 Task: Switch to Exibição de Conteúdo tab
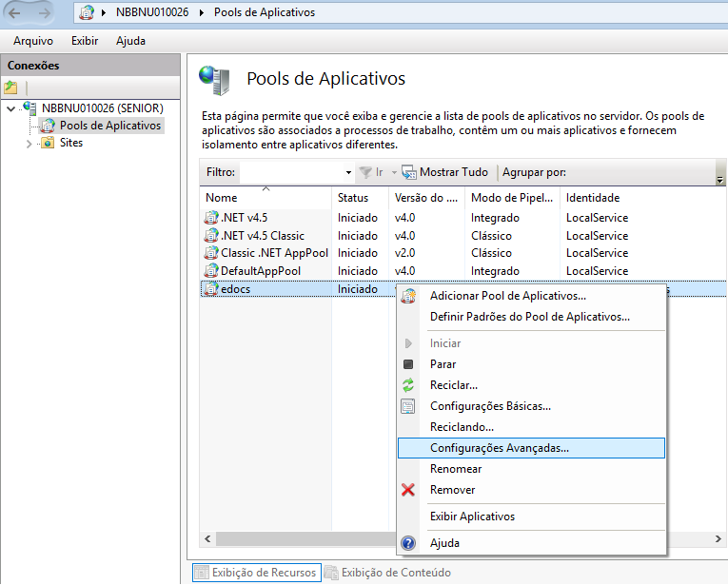tap(388, 573)
